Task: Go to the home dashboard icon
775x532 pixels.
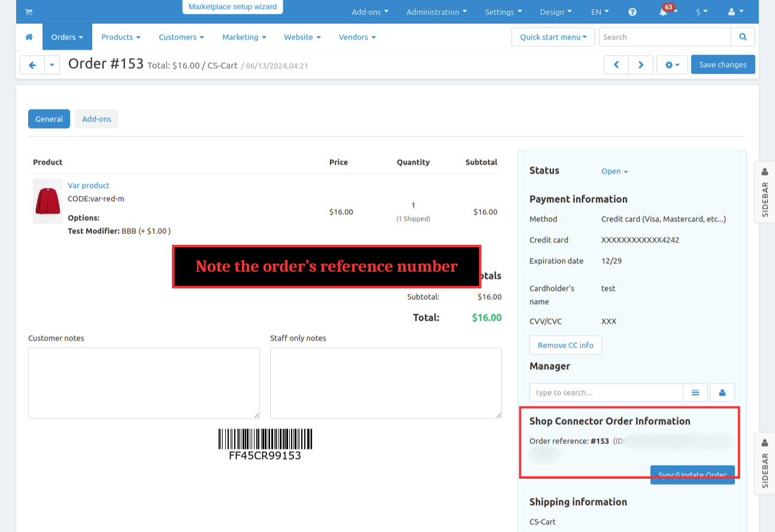Action: coord(29,37)
